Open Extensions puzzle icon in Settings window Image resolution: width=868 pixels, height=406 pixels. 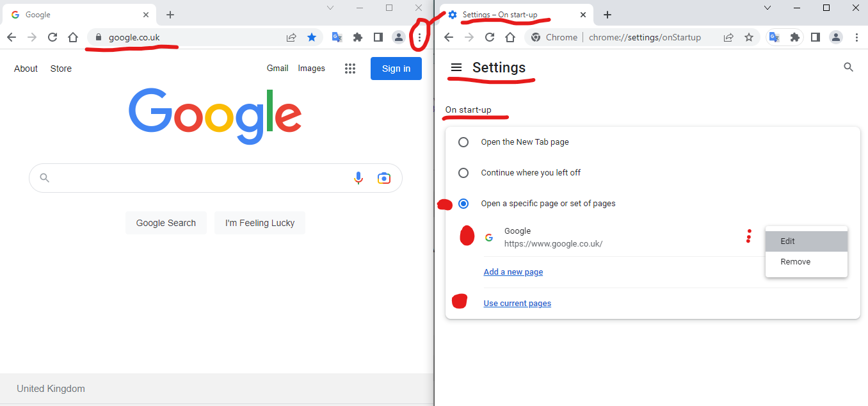(x=795, y=37)
